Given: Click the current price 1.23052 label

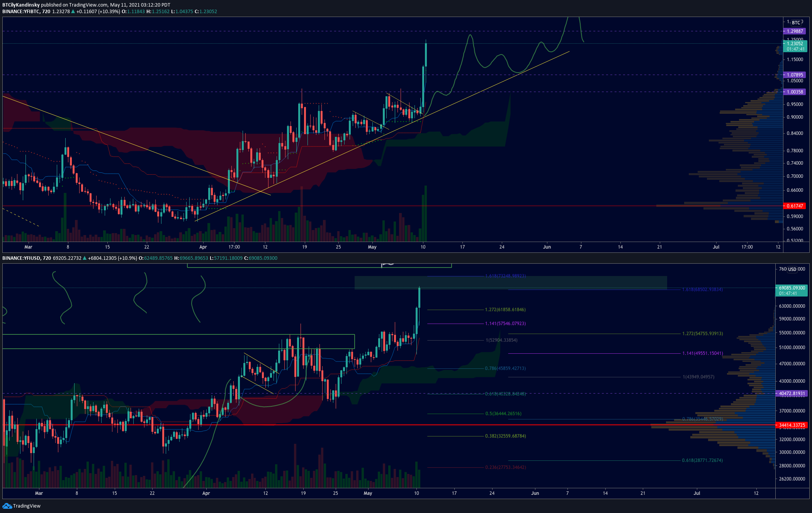Looking at the screenshot, I should click(x=795, y=46).
